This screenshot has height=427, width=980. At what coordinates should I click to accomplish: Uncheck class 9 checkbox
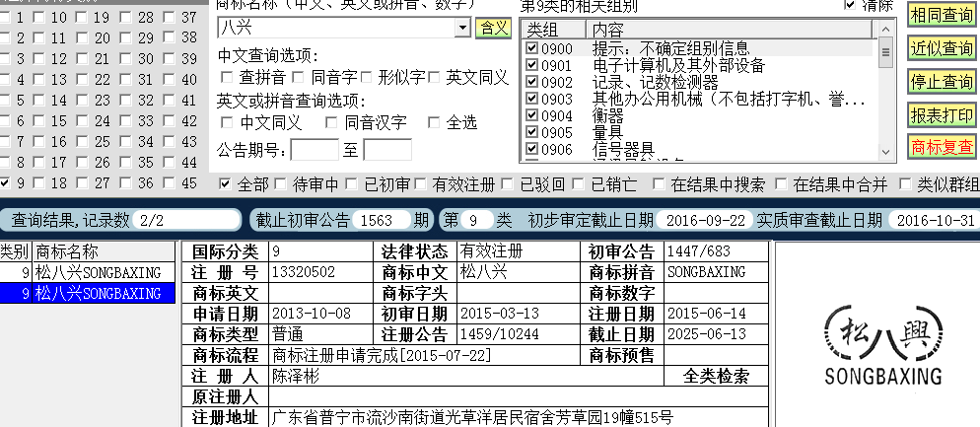[x=5, y=183]
